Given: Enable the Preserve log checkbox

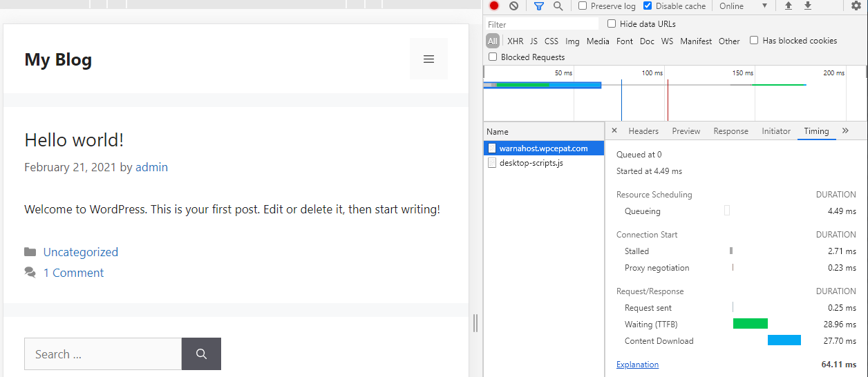Looking at the screenshot, I should tap(583, 6).
